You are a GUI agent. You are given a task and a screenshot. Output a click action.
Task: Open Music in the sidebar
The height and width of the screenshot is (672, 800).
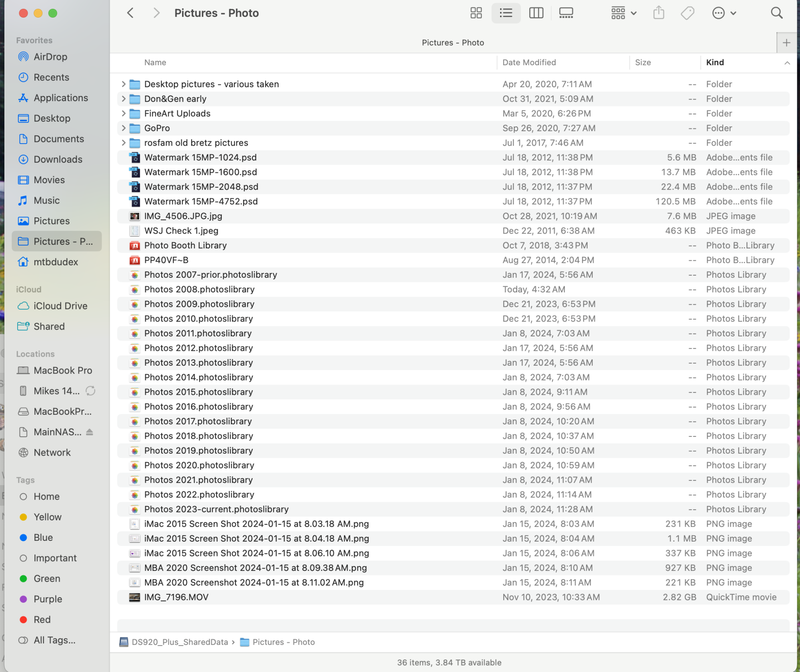47,200
